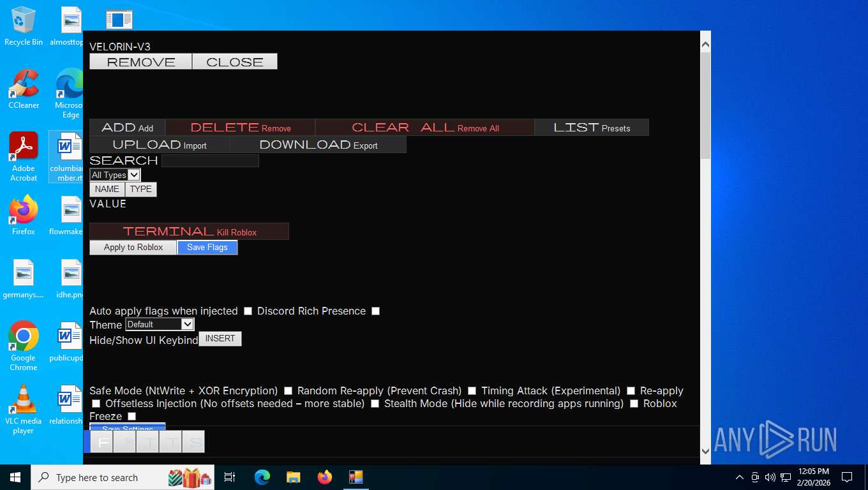The height and width of the screenshot is (490, 868).
Task: Sort by the NAME column button
Action: (x=107, y=189)
